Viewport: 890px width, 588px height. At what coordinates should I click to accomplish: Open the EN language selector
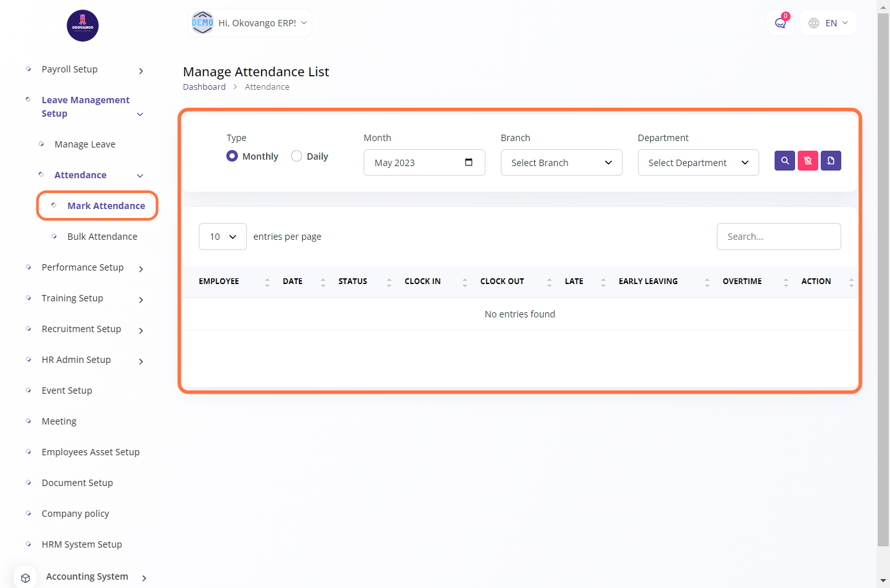click(828, 23)
